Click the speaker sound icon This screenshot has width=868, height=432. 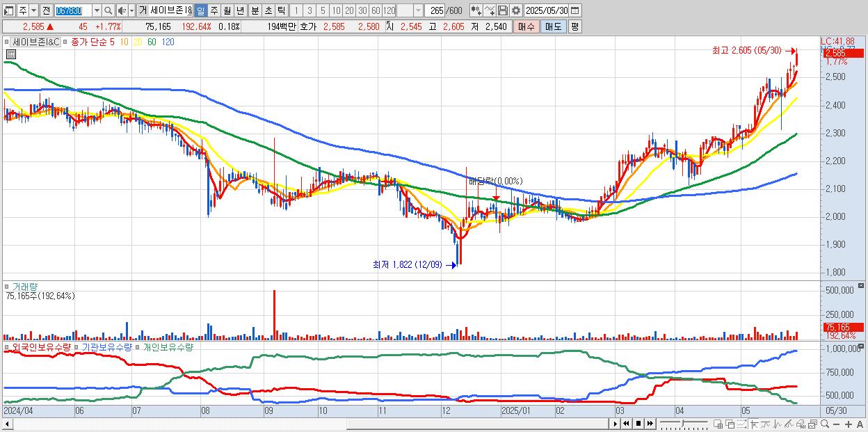point(122,10)
